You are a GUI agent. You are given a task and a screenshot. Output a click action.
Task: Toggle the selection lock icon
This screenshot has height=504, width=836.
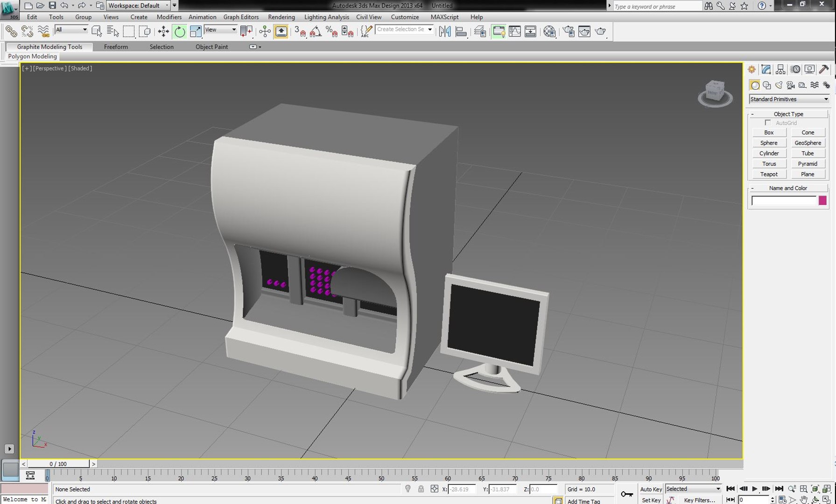click(x=421, y=489)
